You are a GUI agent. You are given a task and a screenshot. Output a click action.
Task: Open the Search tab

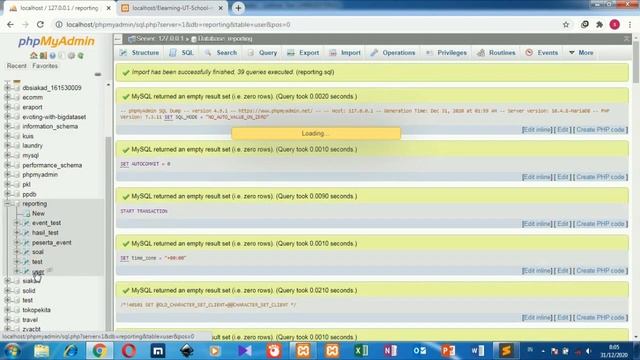221,53
